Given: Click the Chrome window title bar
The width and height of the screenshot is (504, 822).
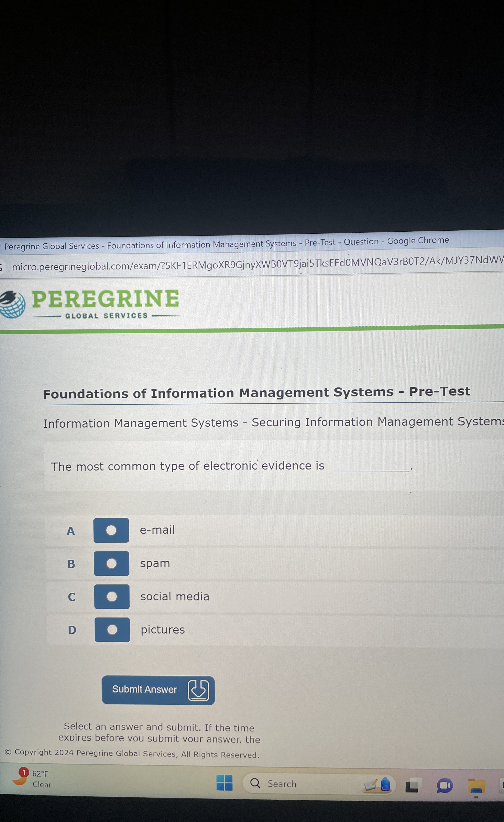Looking at the screenshot, I should point(227,244).
